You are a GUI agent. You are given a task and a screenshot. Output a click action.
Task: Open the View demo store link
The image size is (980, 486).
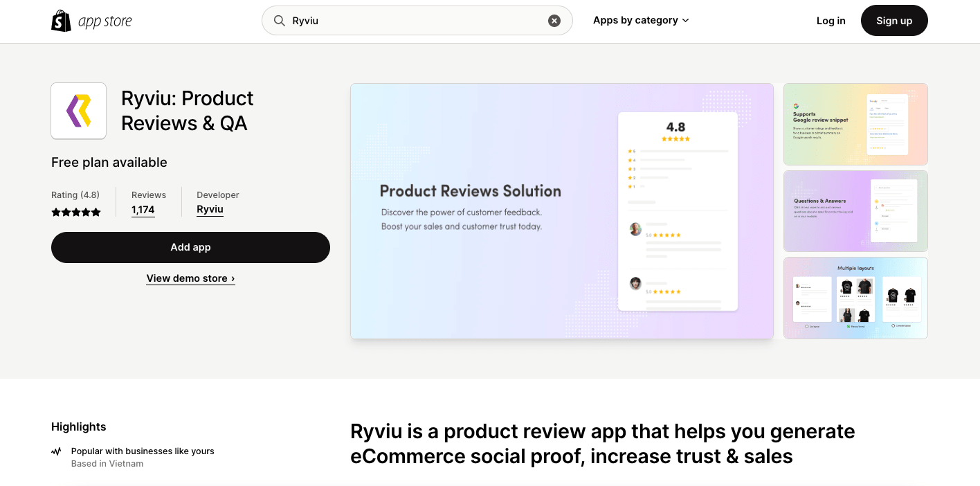tap(190, 278)
